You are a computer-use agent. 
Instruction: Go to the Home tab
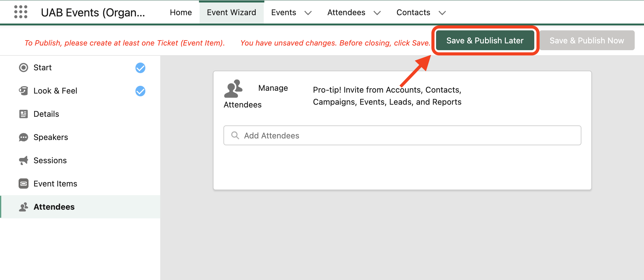point(181,12)
